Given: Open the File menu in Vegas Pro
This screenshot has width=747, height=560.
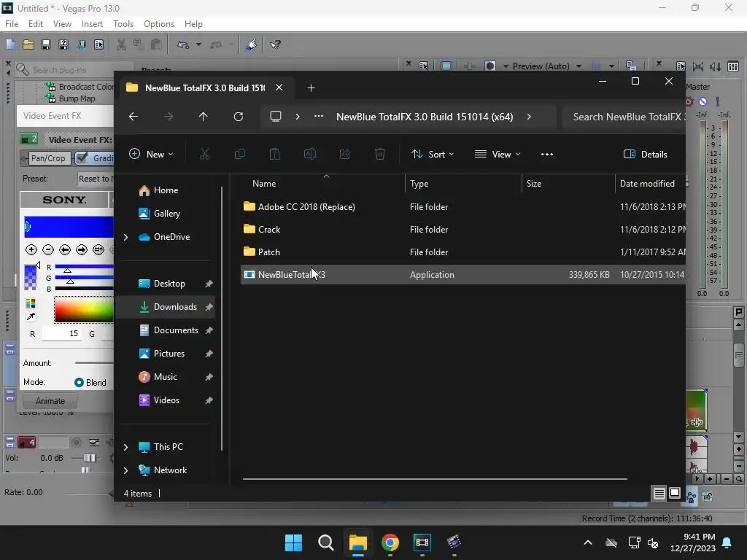Looking at the screenshot, I should coord(12,24).
